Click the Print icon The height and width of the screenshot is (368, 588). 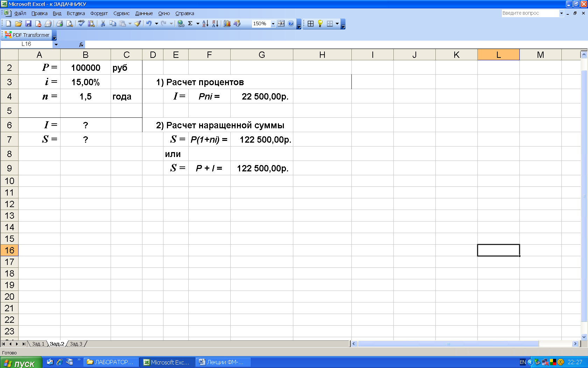(x=60, y=23)
